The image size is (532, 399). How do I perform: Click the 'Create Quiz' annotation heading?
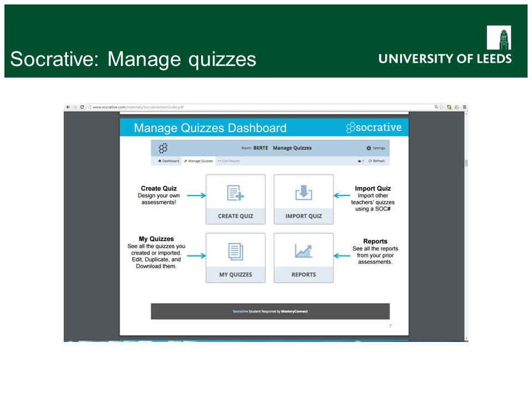158,188
